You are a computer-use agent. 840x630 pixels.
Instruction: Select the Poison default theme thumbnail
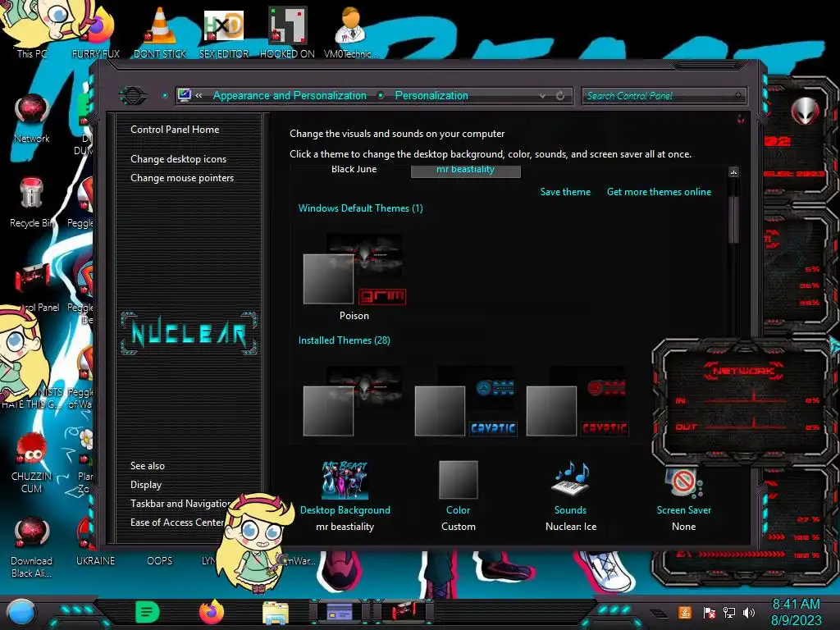[354, 269]
